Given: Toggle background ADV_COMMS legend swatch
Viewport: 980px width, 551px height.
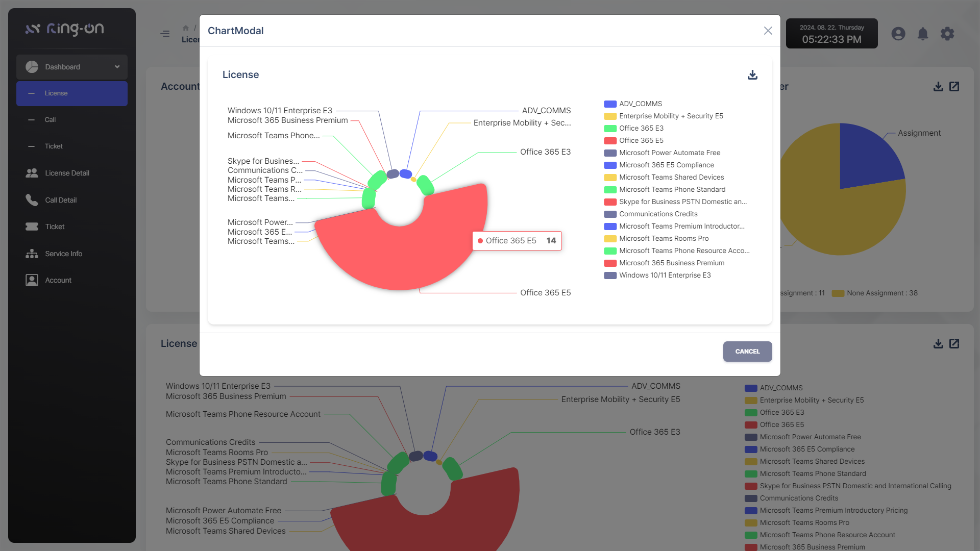Looking at the screenshot, I should pyautogui.click(x=750, y=388).
